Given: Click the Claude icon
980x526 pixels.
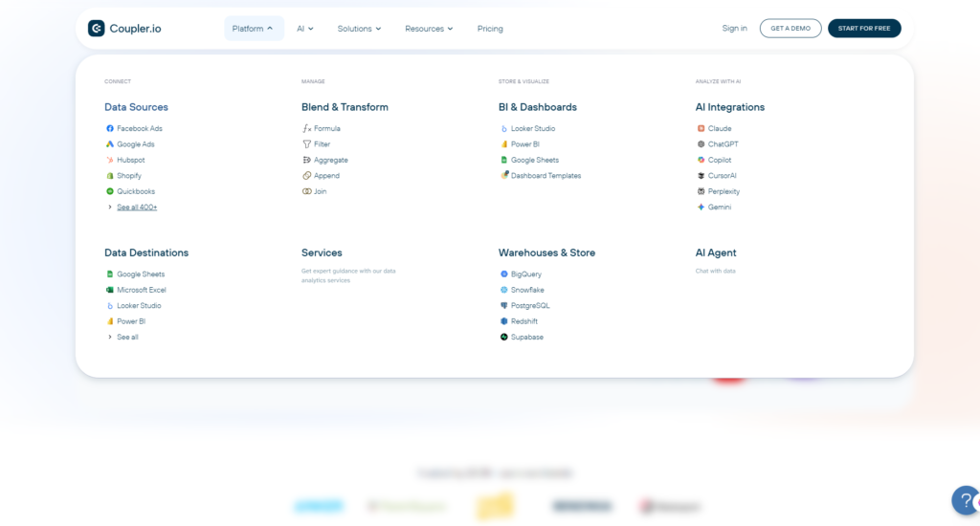Looking at the screenshot, I should (702, 128).
